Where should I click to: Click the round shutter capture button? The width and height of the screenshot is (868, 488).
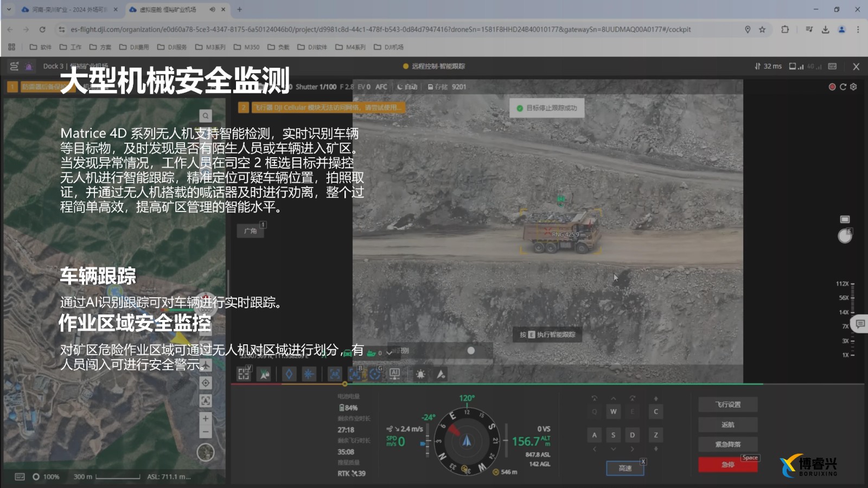click(x=845, y=236)
